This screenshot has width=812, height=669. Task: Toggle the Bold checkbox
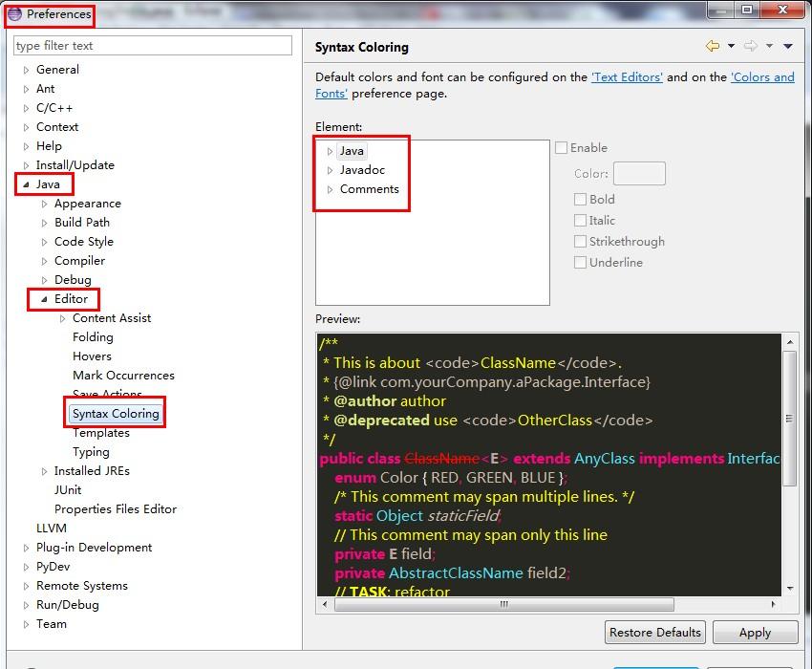pyautogui.click(x=580, y=199)
